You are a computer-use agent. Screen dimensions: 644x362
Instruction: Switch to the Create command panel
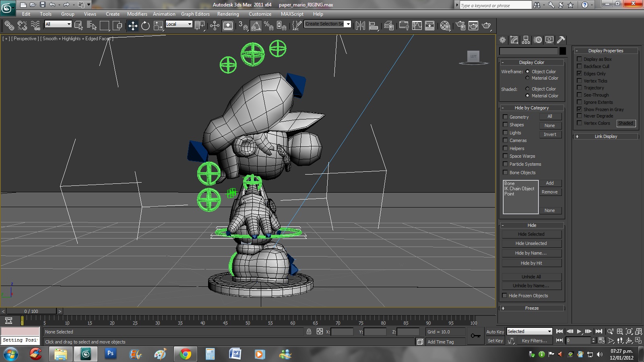(502, 40)
